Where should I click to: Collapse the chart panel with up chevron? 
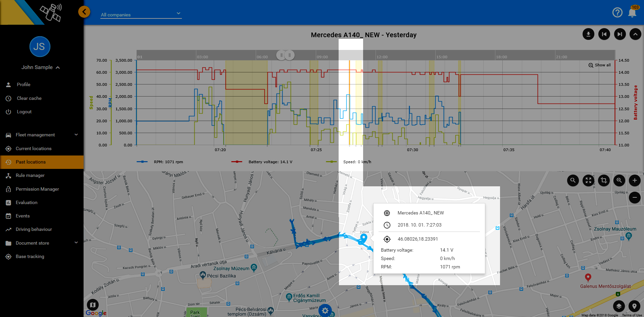click(635, 34)
